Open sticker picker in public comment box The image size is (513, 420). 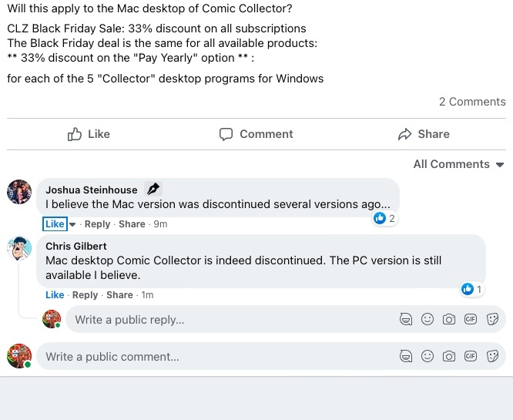pyautogui.click(x=492, y=356)
